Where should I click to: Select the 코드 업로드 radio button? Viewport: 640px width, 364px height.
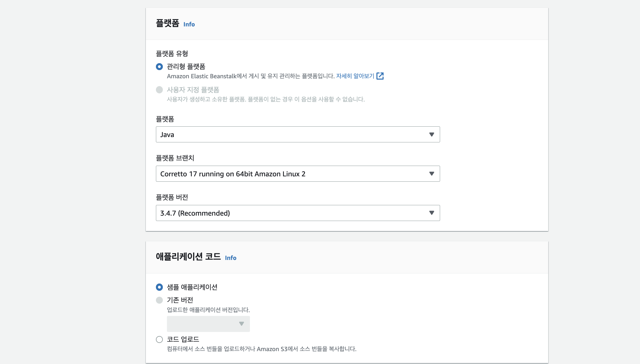[x=159, y=339]
